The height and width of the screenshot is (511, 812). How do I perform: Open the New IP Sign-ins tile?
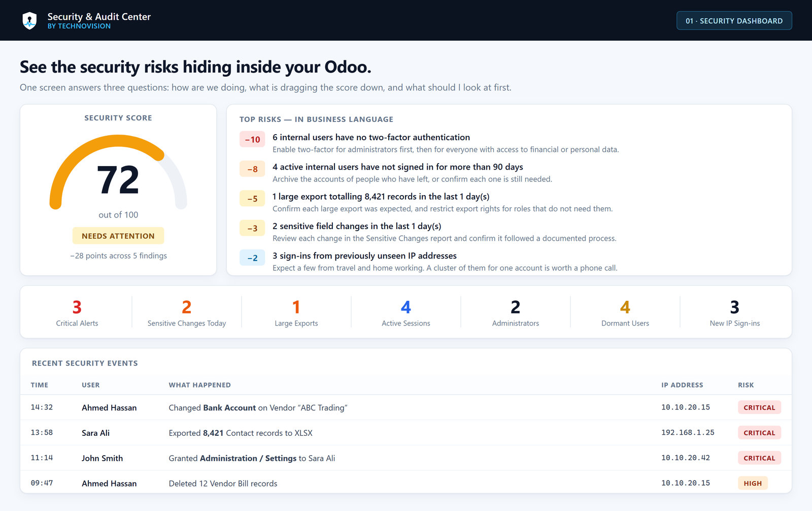point(735,312)
